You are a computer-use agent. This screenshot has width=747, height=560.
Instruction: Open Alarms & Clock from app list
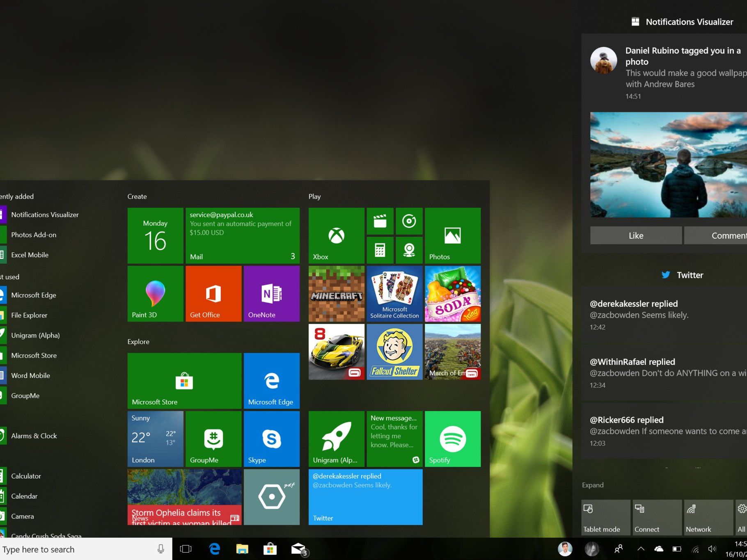click(x=34, y=436)
